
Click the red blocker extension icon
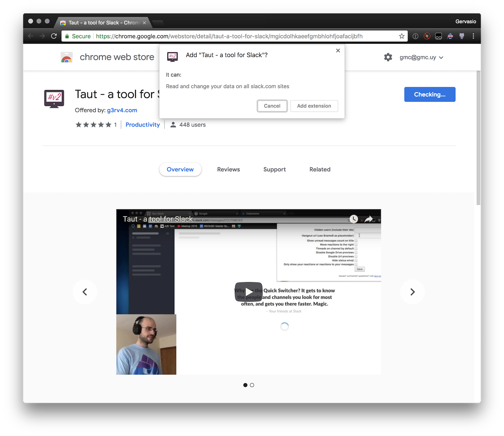pyautogui.click(x=427, y=36)
